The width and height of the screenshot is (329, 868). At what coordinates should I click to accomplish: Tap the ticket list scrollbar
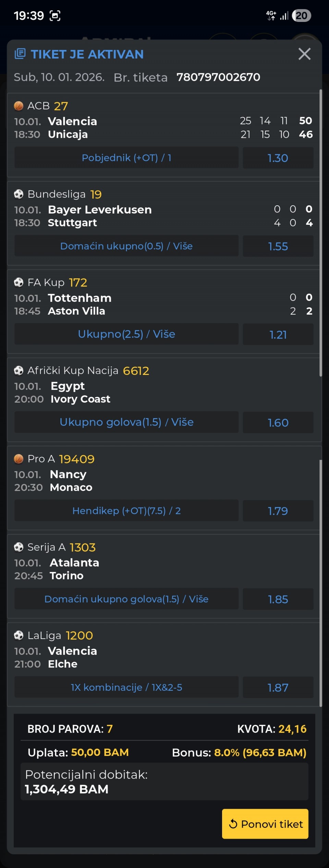[x=321, y=233]
